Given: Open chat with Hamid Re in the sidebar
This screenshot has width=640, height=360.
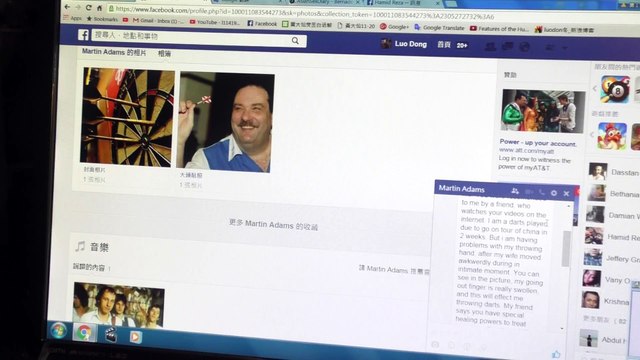Looking at the screenshot, I should (611, 236).
